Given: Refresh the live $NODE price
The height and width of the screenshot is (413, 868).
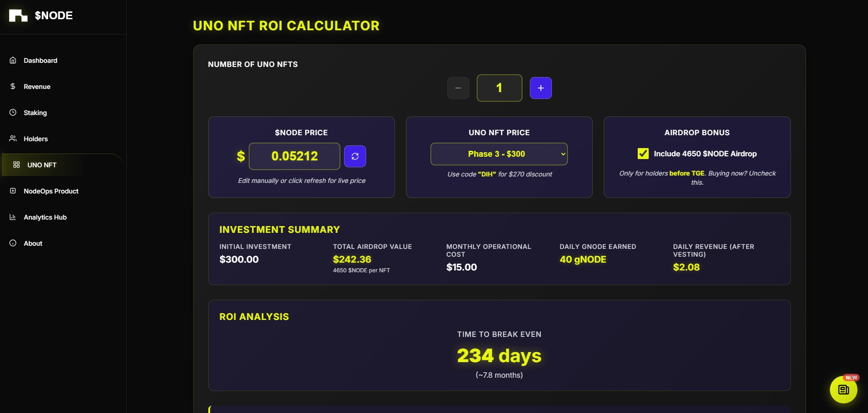Looking at the screenshot, I should point(355,156).
